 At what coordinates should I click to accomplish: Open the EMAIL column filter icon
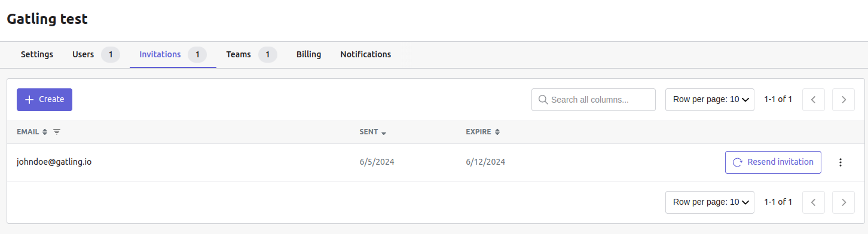57,132
